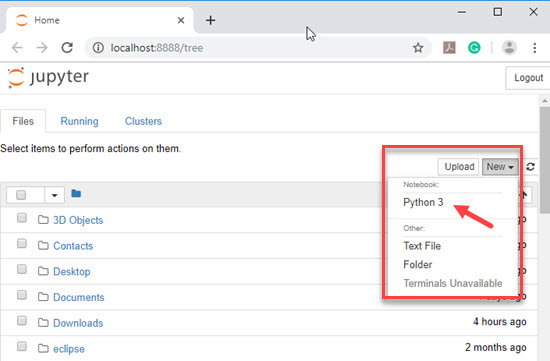Image resolution: width=550 pixels, height=361 pixels.
Task: Refresh the notebook file list
Action: point(530,167)
